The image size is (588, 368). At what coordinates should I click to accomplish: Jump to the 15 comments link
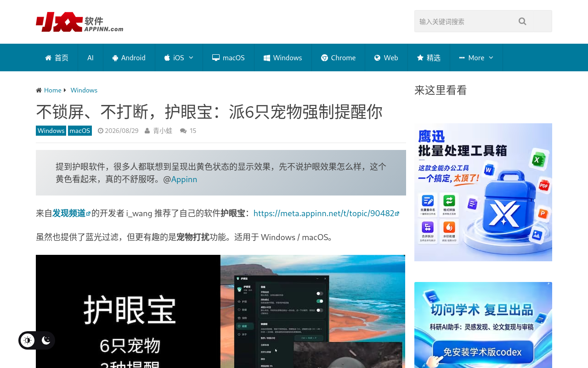coord(192,131)
